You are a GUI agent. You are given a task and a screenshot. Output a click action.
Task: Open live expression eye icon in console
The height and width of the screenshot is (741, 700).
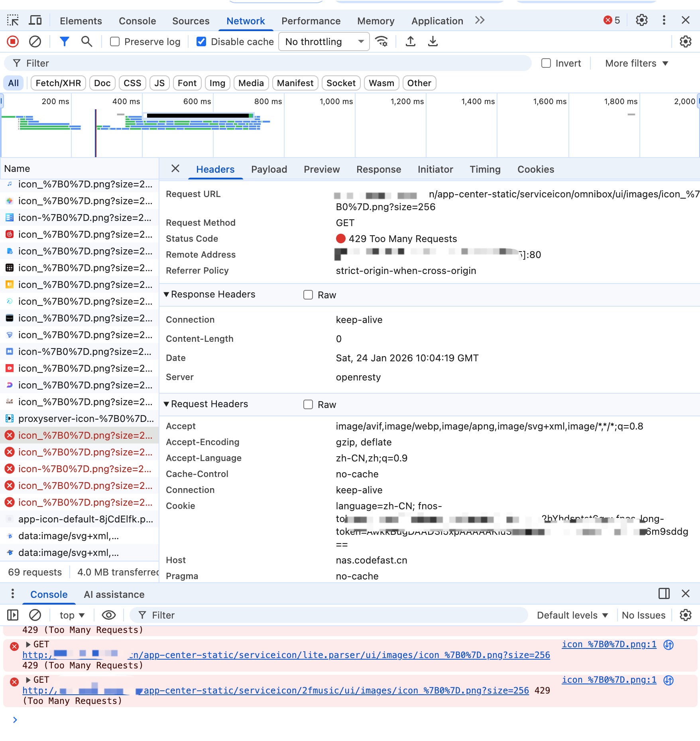tap(108, 615)
